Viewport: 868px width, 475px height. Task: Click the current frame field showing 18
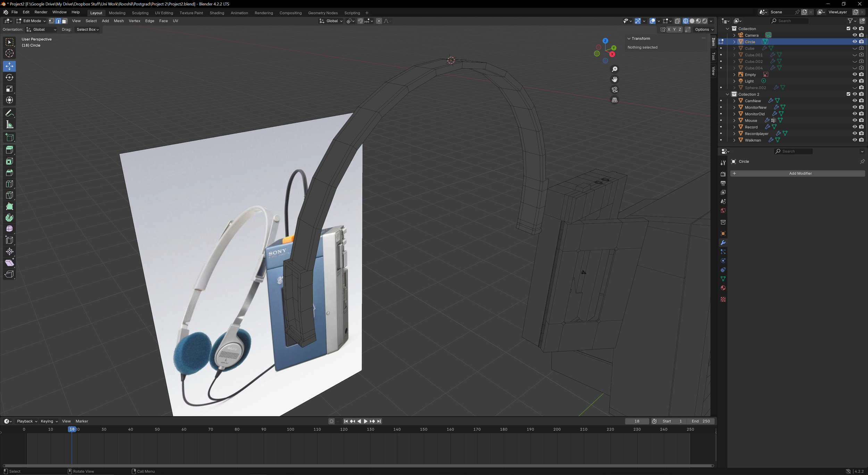tap(637, 421)
